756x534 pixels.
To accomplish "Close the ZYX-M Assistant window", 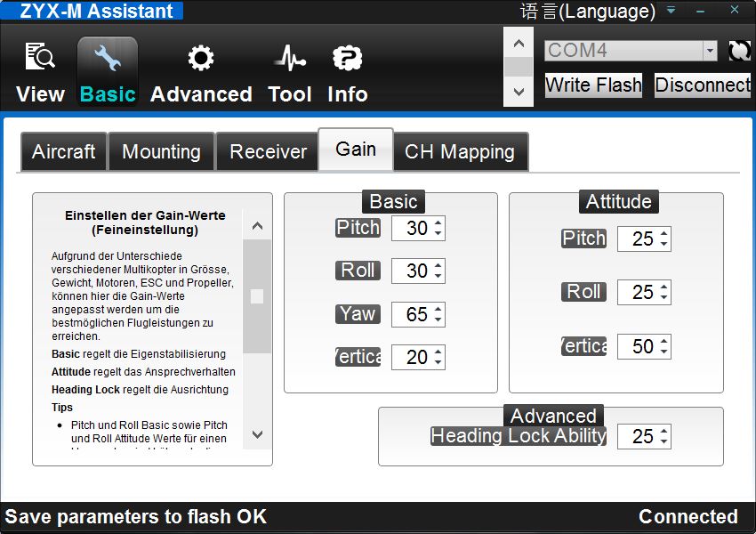I will coord(735,10).
